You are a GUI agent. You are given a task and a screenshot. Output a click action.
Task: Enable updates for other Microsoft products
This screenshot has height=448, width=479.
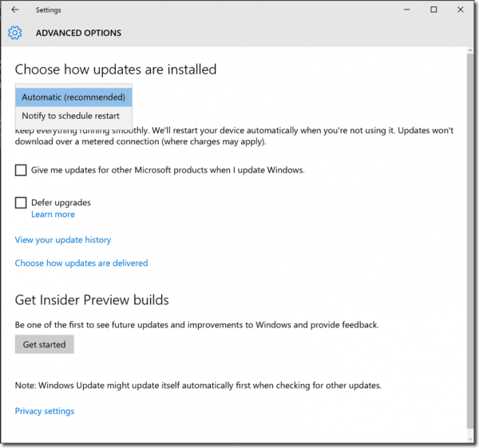(21, 170)
